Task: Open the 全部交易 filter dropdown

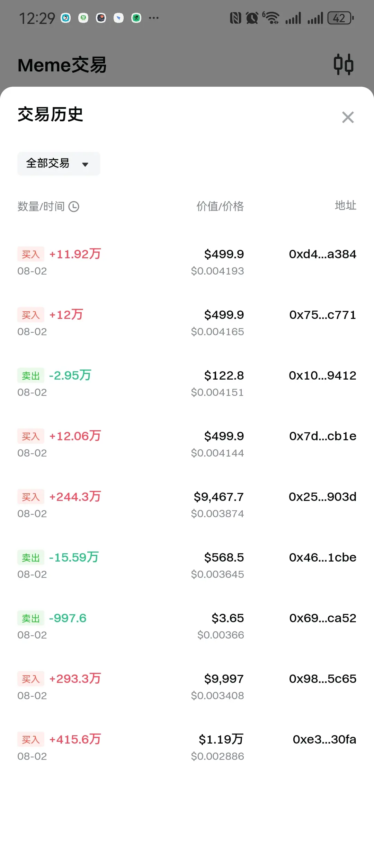Action: (59, 163)
